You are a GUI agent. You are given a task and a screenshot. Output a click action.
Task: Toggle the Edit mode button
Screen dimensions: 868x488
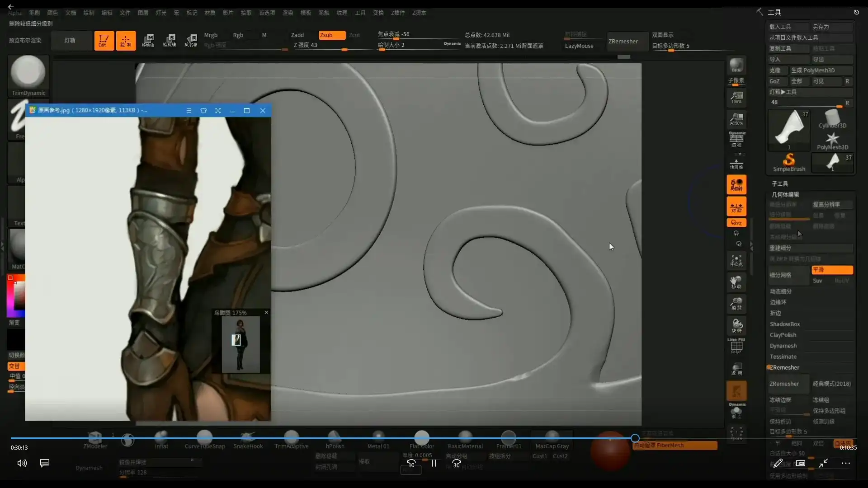point(104,41)
